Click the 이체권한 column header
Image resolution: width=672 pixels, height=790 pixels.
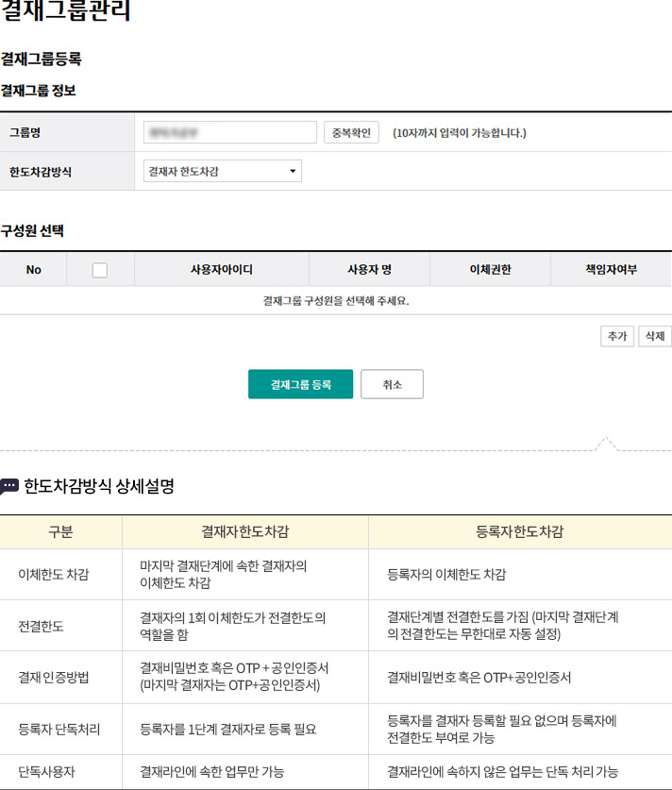click(490, 270)
